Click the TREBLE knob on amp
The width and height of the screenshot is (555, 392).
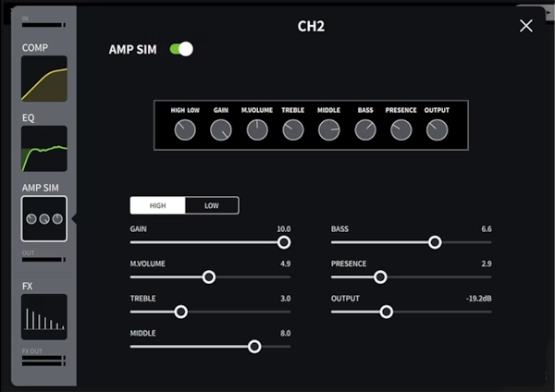[x=293, y=130]
